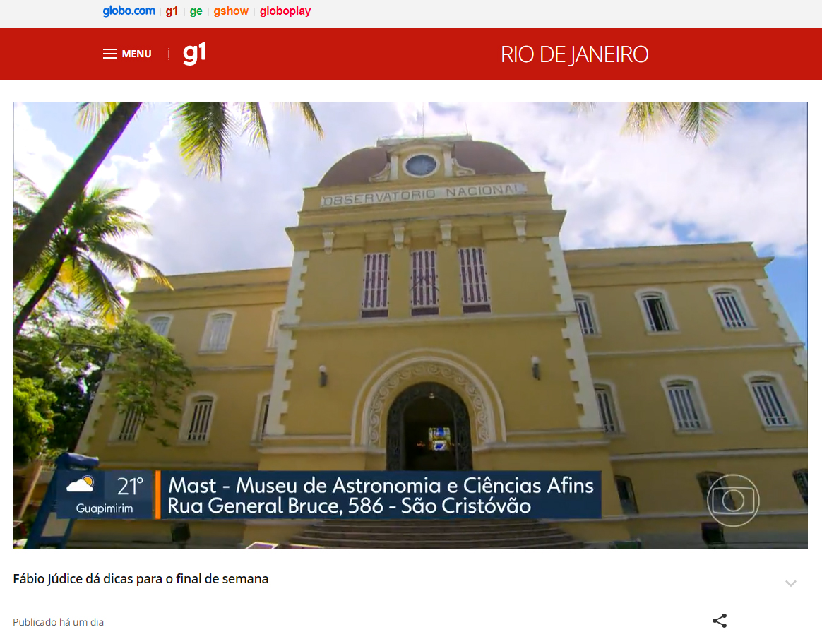822x644 pixels.
Task: Click the g1 logo in red header
Action: coord(194,53)
